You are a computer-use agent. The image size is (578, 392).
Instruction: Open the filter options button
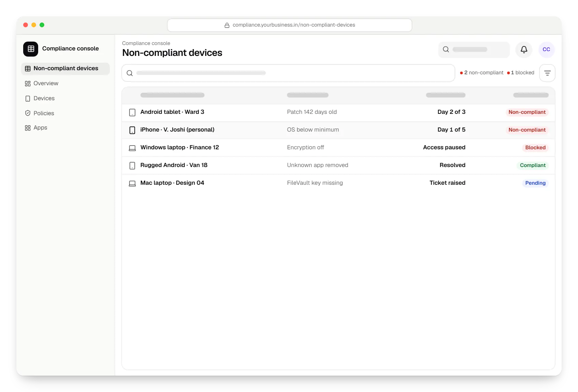(547, 73)
